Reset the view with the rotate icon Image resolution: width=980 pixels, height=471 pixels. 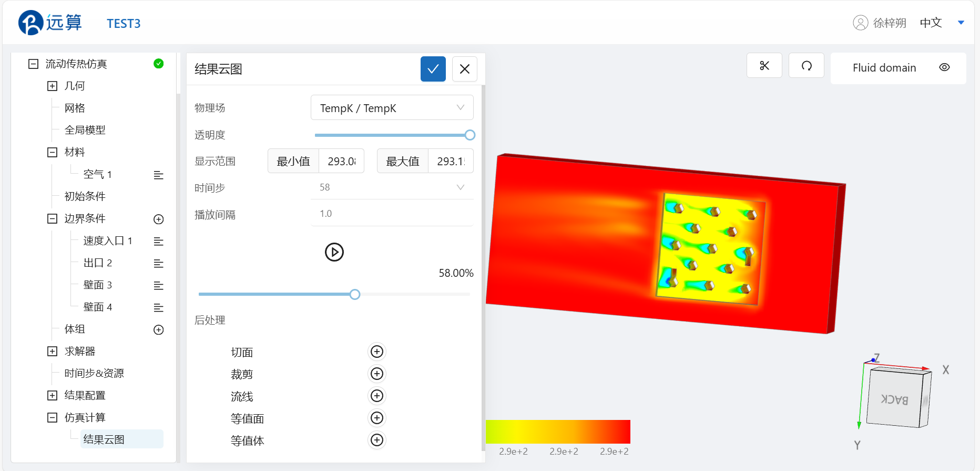click(x=807, y=66)
